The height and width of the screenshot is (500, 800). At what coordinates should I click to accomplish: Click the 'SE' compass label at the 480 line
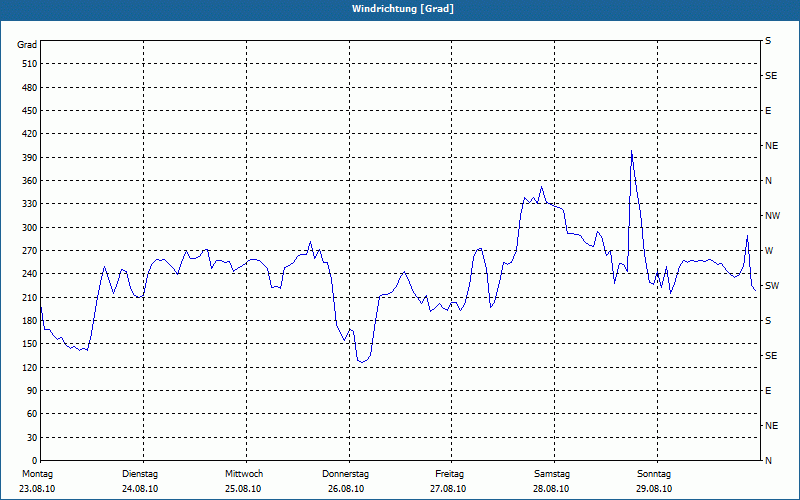click(771, 76)
